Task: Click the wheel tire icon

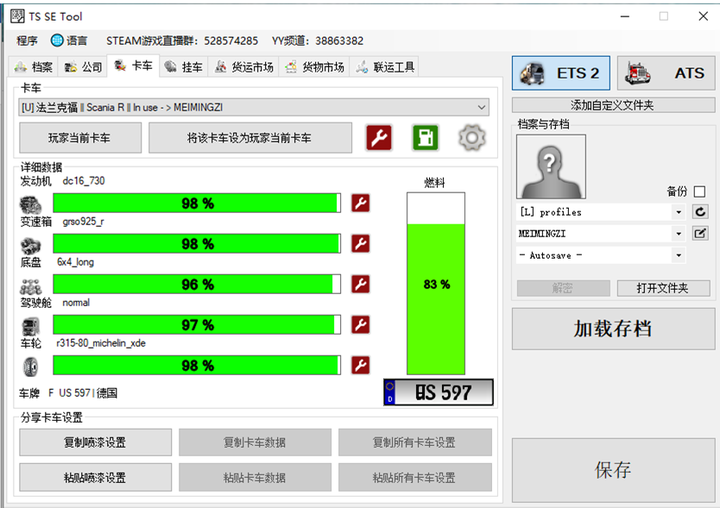Action: tap(30, 367)
